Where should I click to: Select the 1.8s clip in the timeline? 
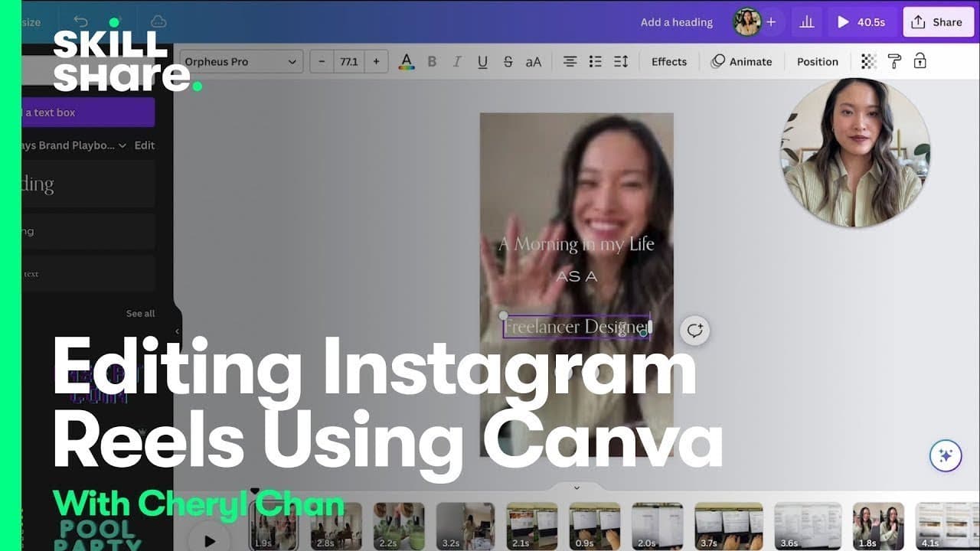pyautogui.click(x=879, y=527)
